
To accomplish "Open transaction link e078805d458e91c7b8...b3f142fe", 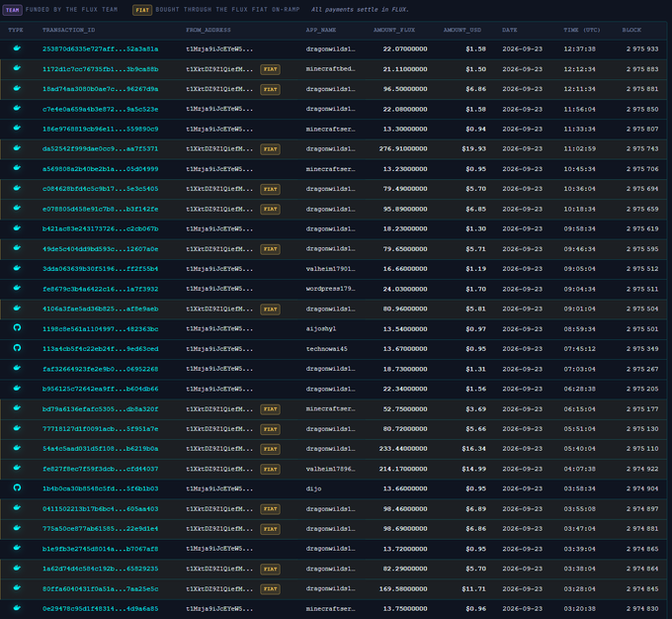I will click(100, 210).
